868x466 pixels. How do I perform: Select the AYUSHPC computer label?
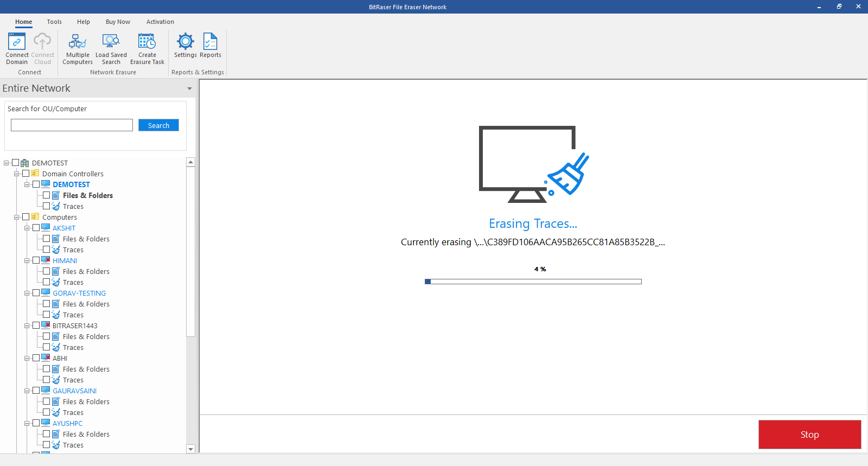pyautogui.click(x=68, y=423)
